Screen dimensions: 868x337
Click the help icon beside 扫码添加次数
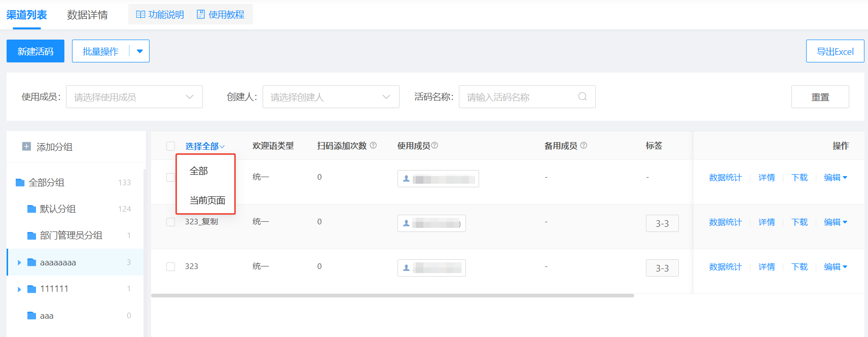tap(373, 146)
